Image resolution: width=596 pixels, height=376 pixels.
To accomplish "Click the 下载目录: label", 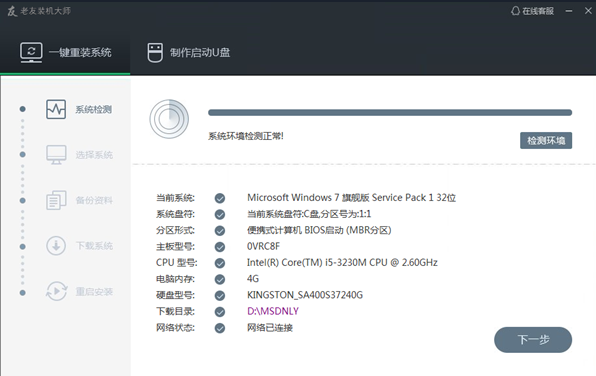I will [x=175, y=311].
